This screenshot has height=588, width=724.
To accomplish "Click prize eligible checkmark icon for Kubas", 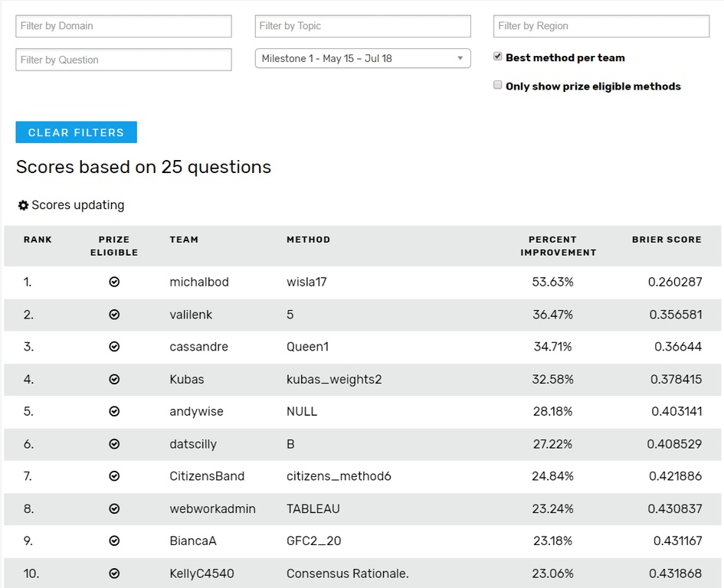I will point(114,379).
